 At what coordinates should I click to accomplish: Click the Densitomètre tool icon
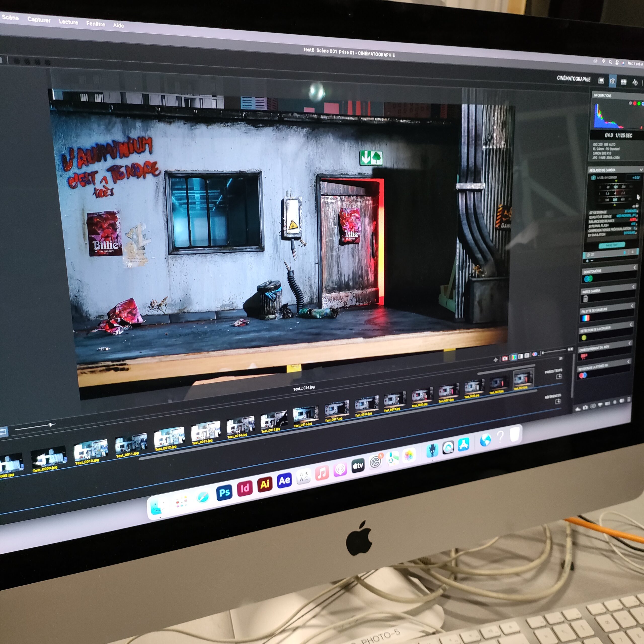589,279
